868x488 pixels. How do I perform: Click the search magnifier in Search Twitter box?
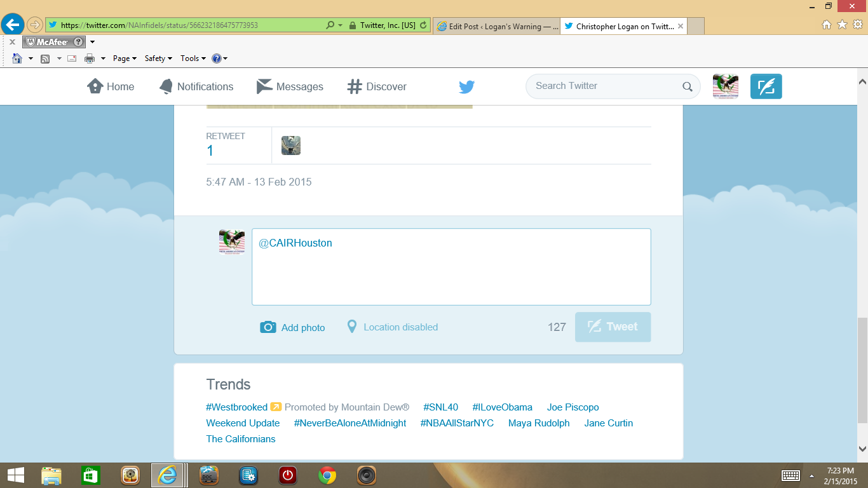688,86
